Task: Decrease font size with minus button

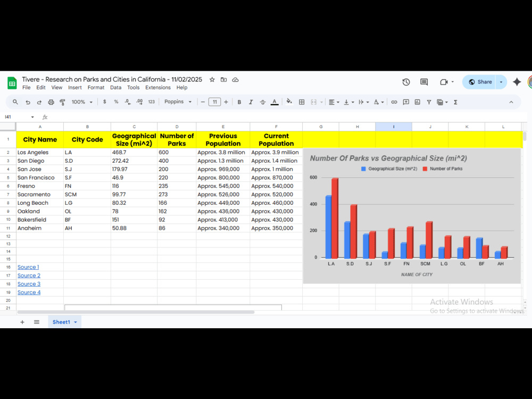Action: pyautogui.click(x=203, y=102)
